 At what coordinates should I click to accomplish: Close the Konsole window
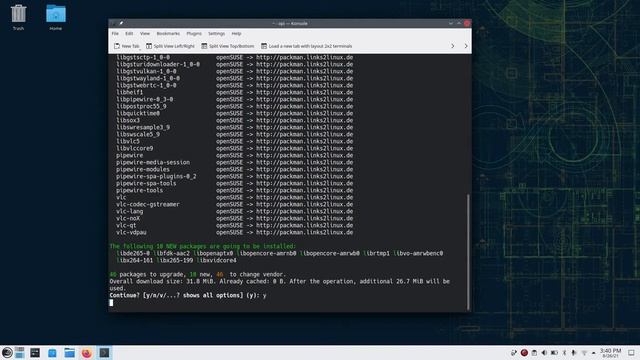[x=467, y=23]
